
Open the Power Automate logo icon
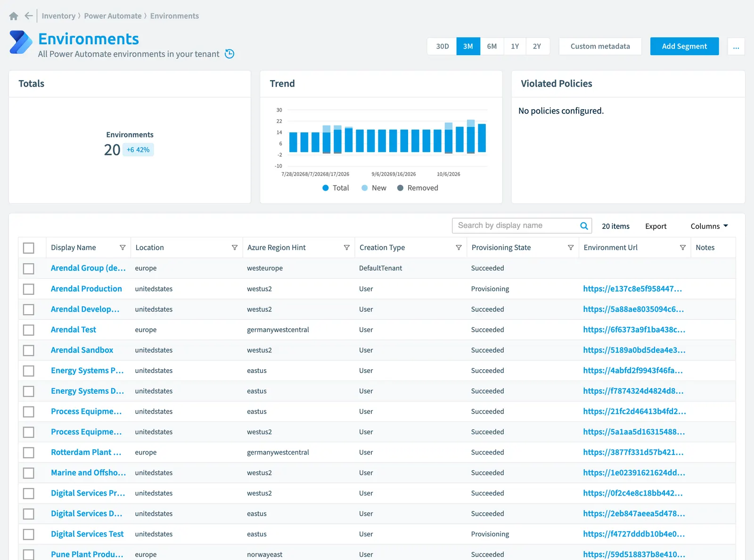21,42
